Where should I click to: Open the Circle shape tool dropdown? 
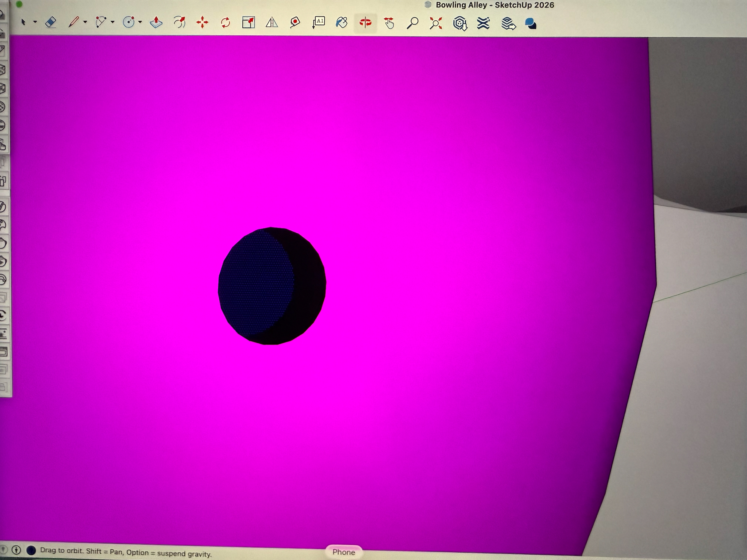point(140,22)
